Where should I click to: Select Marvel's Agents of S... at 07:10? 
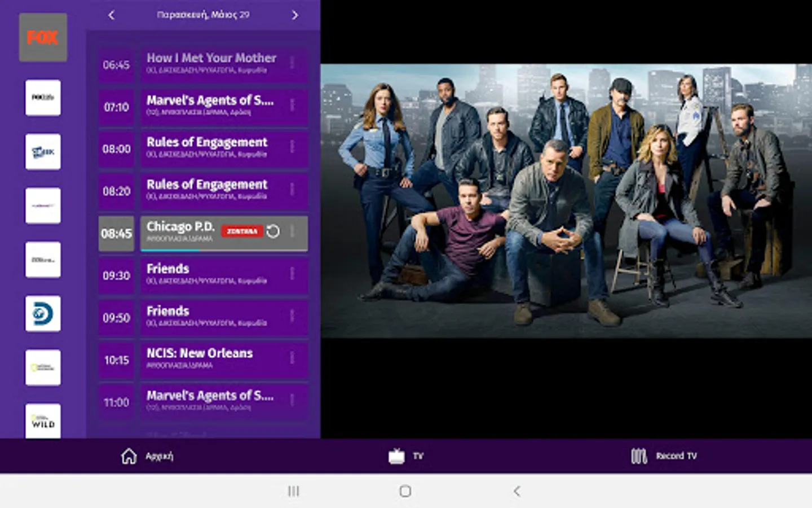click(x=224, y=107)
